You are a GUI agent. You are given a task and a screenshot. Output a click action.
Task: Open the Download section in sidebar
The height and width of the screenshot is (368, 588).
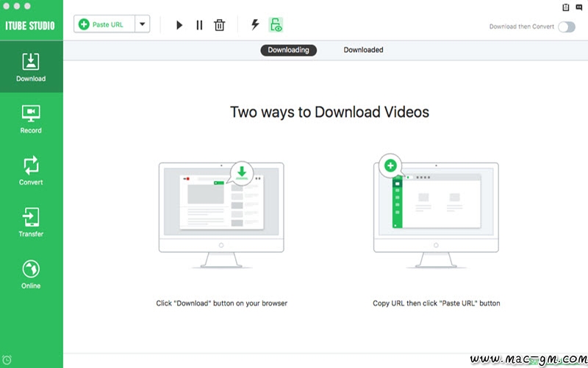(x=31, y=67)
